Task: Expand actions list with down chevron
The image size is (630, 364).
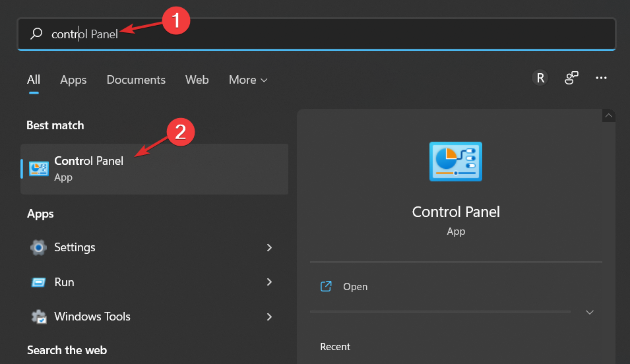Action: click(x=589, y=312)
